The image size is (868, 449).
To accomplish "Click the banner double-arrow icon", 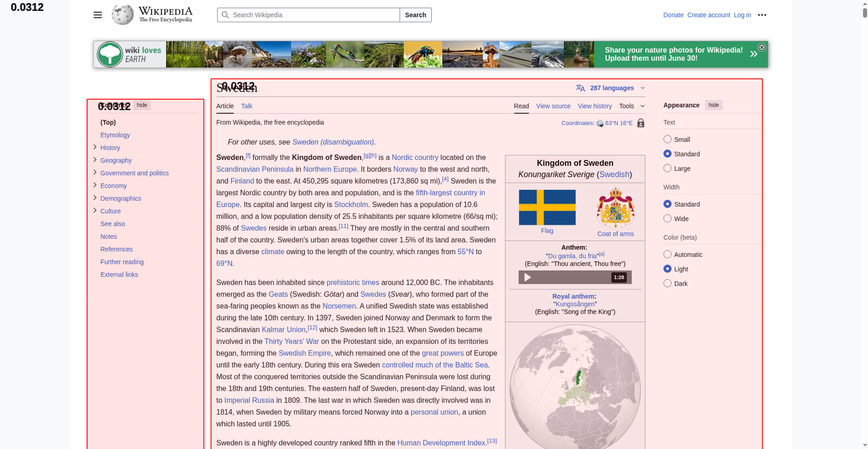I will [754, 54].
